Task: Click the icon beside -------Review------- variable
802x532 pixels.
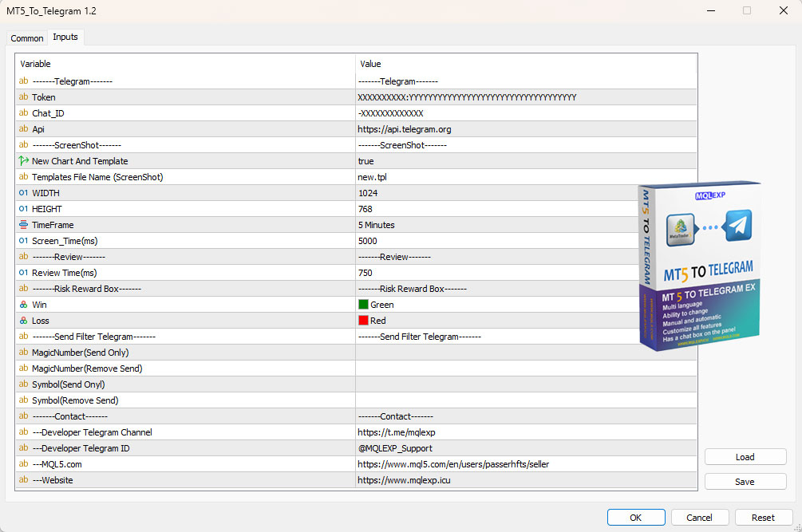Action: tap(23, 257)
